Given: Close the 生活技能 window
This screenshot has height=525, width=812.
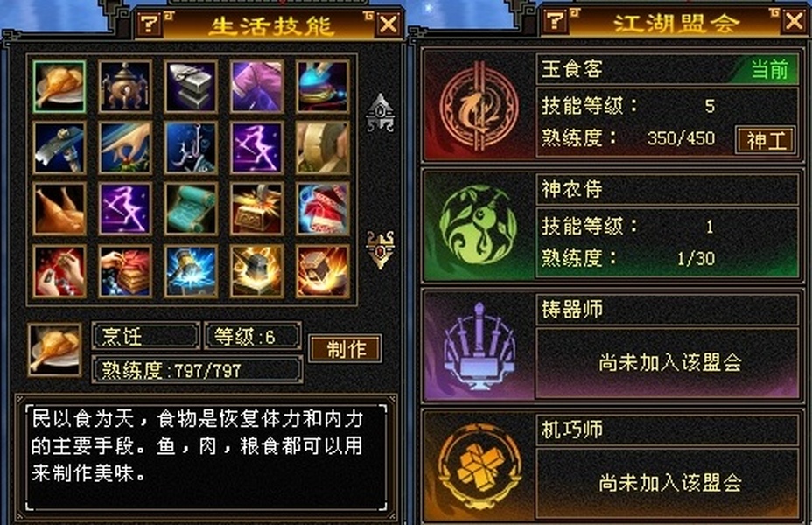Looking at the screenshot, I should (x=388, y=24).
